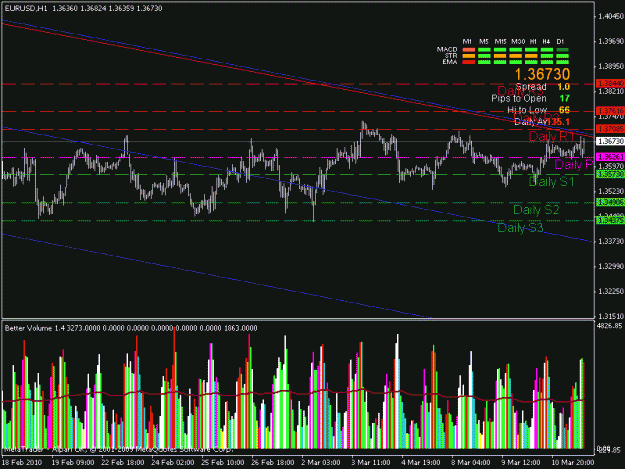625x469 pixels.
Task: Click the spread value 1.0
Action: click(564, 86)
